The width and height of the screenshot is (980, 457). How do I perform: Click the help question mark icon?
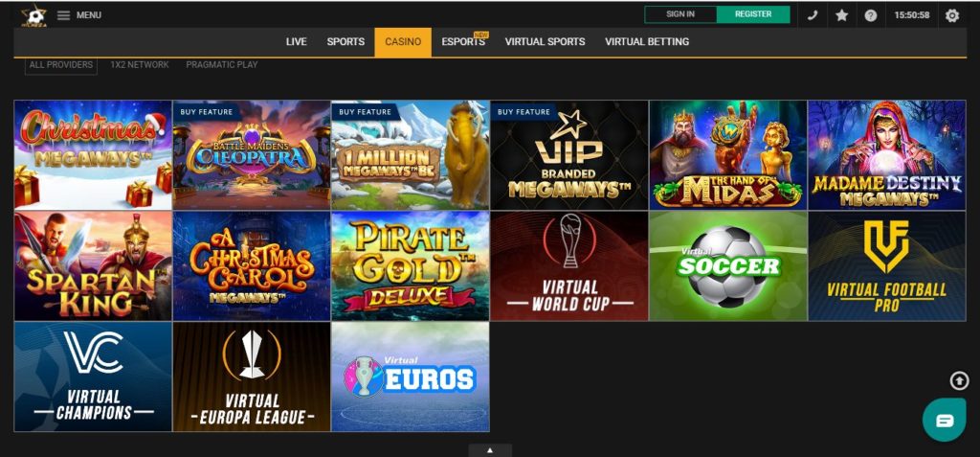click(871, 15)
